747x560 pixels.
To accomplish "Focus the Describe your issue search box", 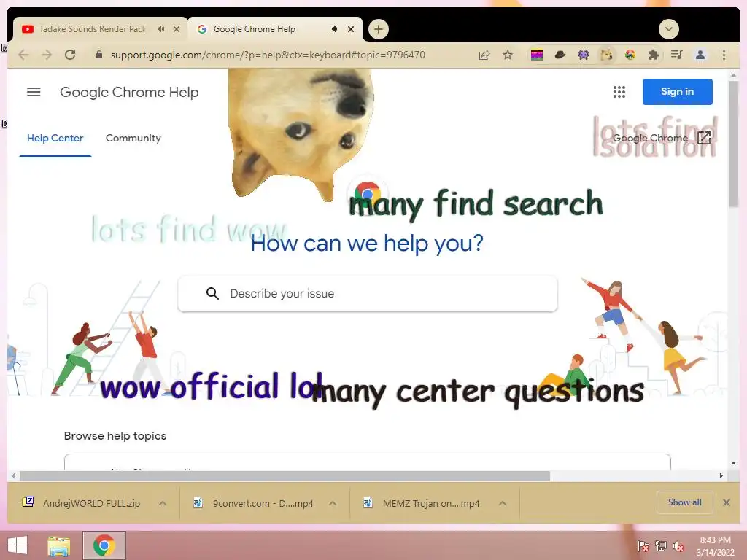I will point(368,294).
